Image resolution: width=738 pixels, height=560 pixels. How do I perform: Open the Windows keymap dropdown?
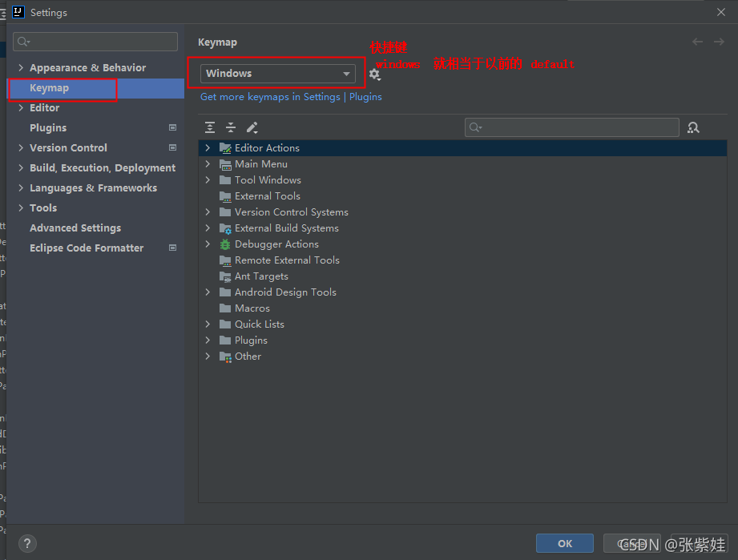(x=278, y=74)
